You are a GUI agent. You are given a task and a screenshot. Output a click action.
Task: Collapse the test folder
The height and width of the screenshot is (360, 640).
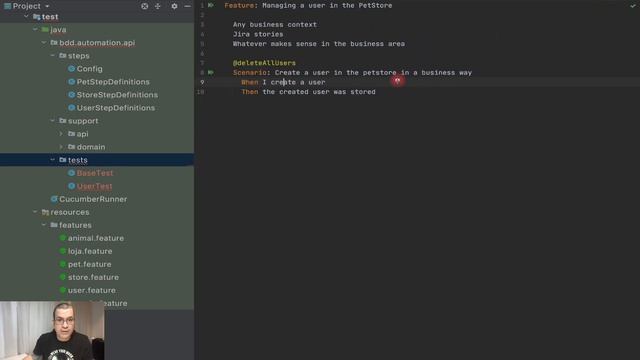[x=27, y=17]
